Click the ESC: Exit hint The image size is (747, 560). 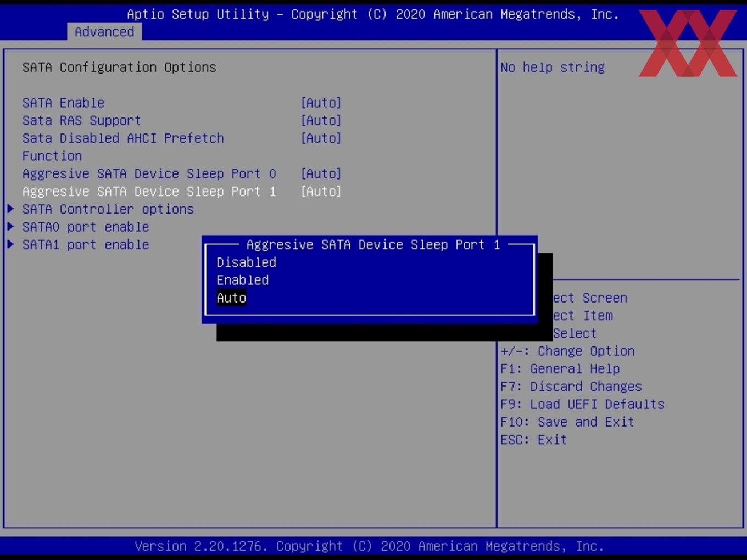pyautogui.click(x=534, y=439)
